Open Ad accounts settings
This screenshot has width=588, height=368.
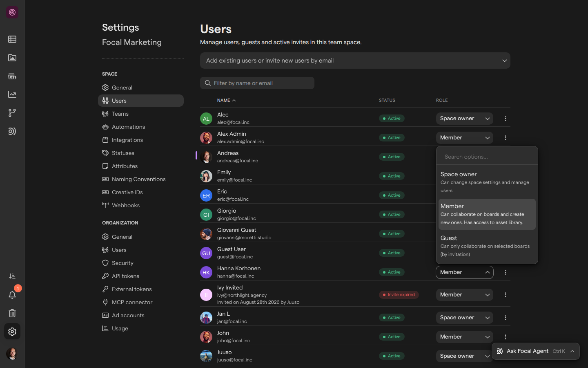tap(141, 315)
